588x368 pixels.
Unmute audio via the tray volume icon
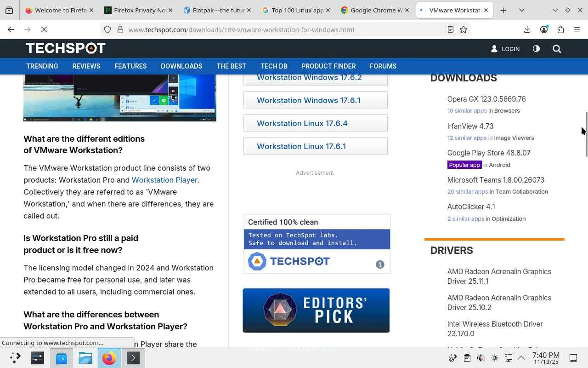coord(481,358)
